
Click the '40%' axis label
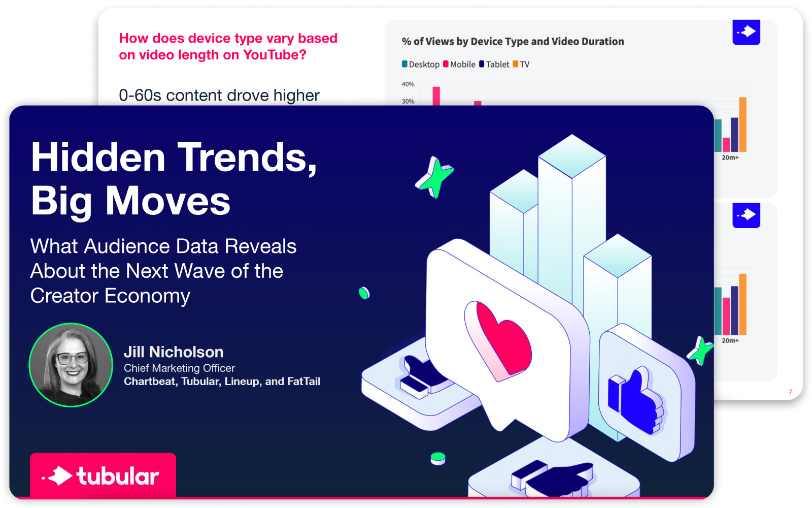(408, 84)
